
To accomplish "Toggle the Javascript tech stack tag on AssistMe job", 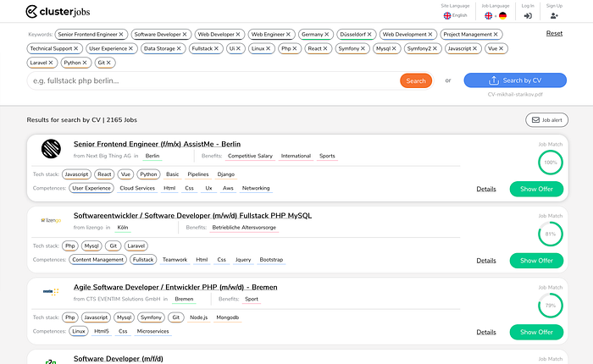I will (x=76, y=174).
